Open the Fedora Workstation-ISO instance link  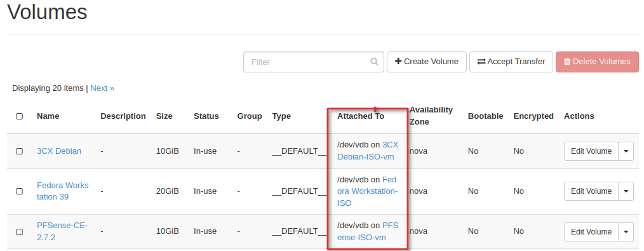click(x=367, y=191)
